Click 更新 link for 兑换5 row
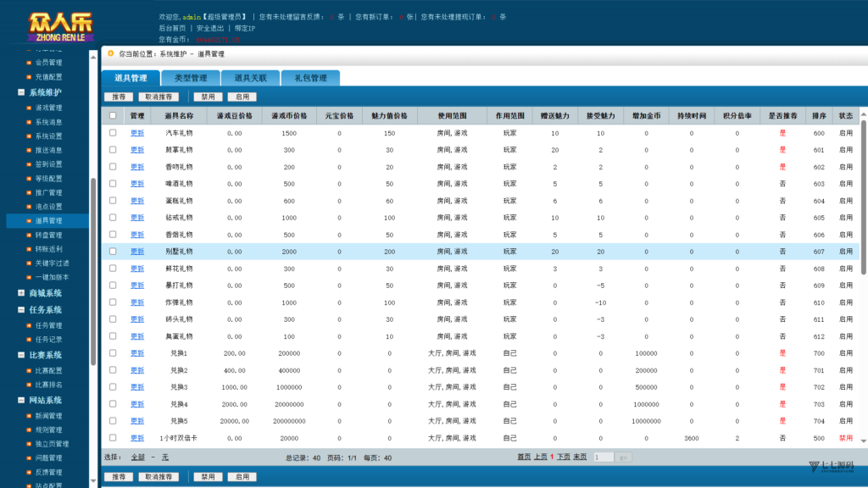Screen dimensions: 868x488 point(137,421)
